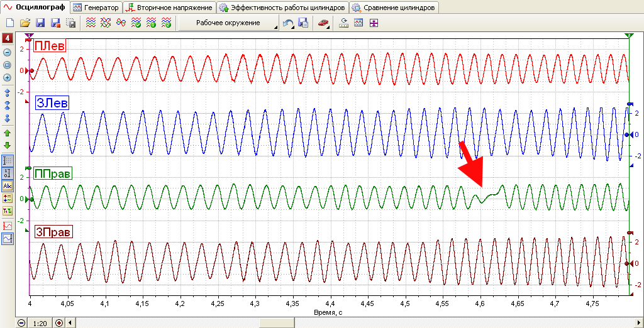Click the dark red ЗПрав zero level marker
The image size is (644, 328).
click(x=629, y=263)
